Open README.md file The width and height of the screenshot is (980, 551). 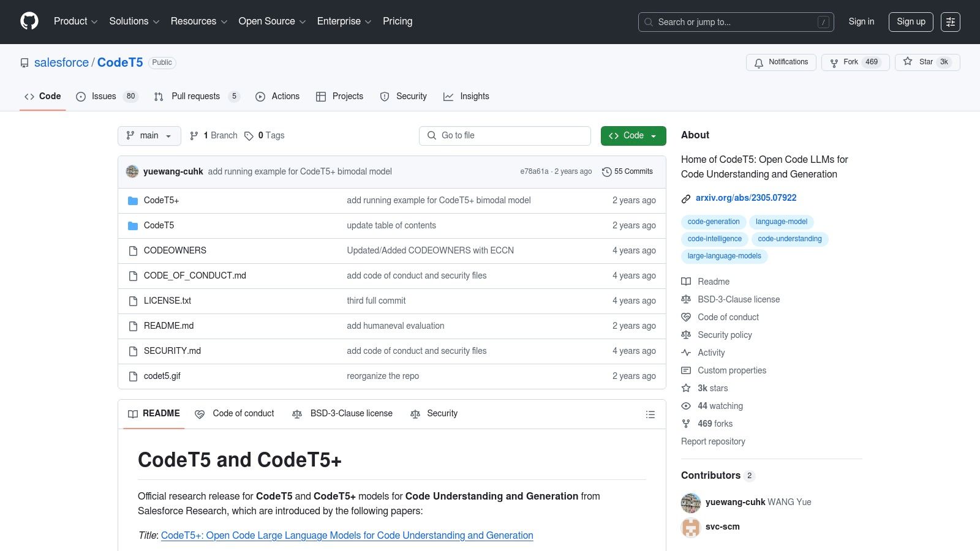click(x=168, y=326)
